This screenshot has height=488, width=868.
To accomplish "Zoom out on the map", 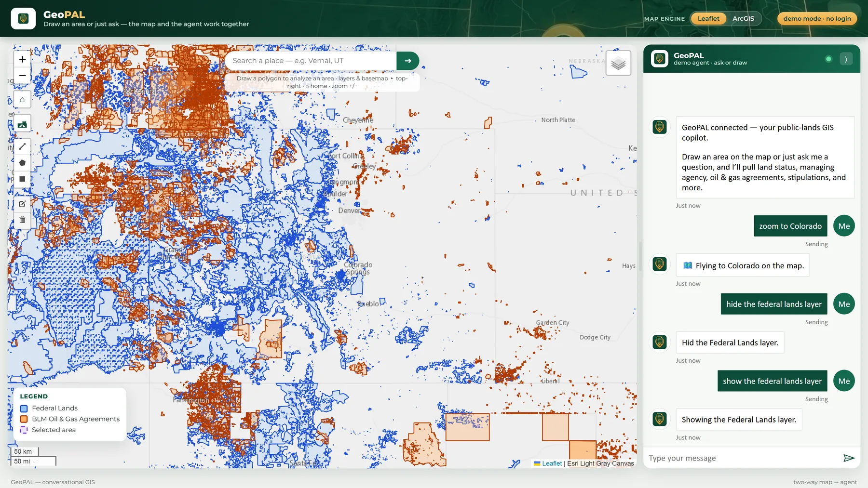I will [x=22, y=76].
